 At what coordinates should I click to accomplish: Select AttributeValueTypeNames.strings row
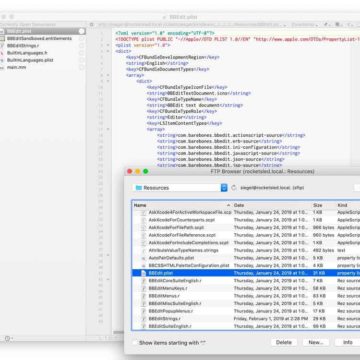click(x=246, y=250)
